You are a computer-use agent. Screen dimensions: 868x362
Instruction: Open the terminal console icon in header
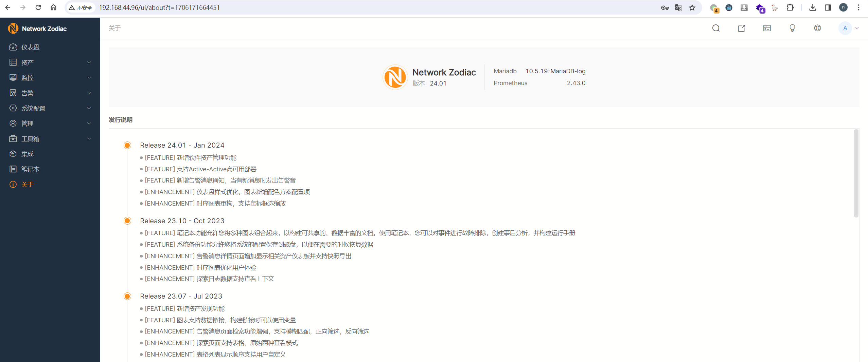pyautogui.click(x=767, y=28)
